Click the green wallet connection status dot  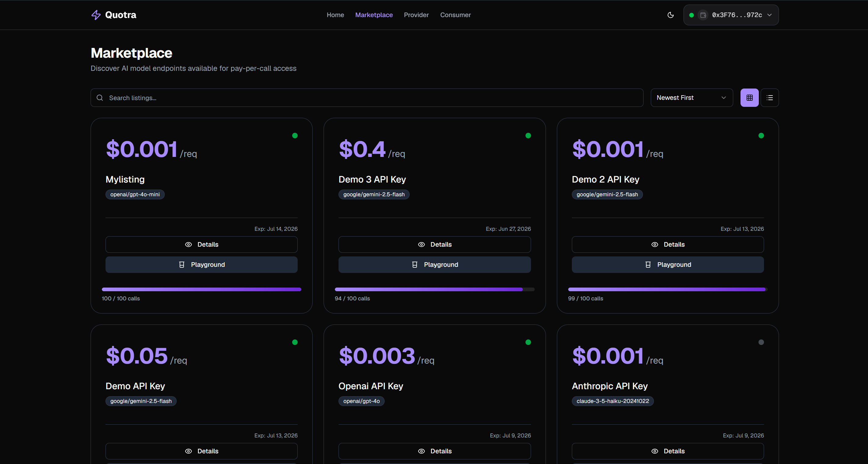[x=691, y=15]
